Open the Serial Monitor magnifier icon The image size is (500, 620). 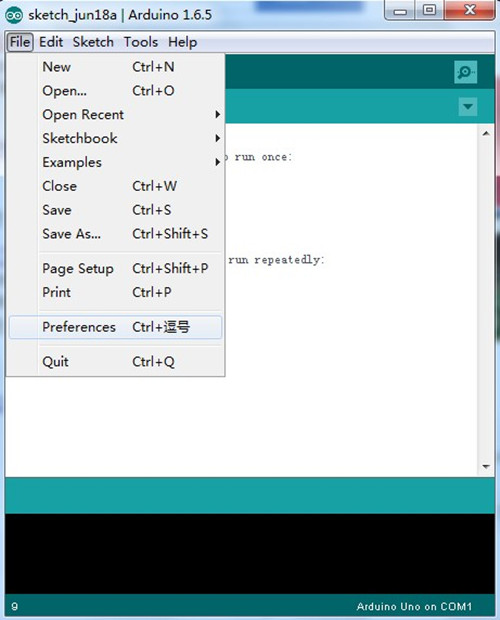click(466, 72)
